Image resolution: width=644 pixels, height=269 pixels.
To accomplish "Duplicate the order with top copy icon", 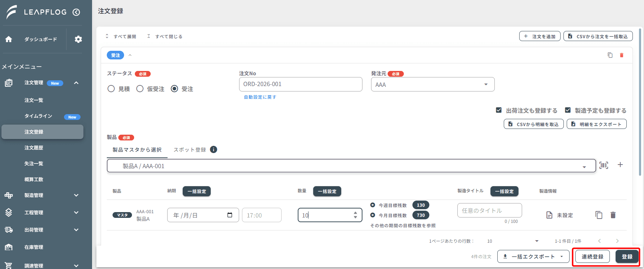I will pyautogui.click(x=610, y=55).
